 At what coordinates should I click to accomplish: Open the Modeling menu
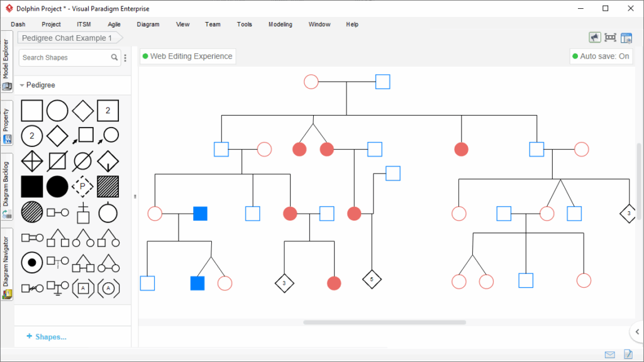pyautogui.click(x=280, y=25)
